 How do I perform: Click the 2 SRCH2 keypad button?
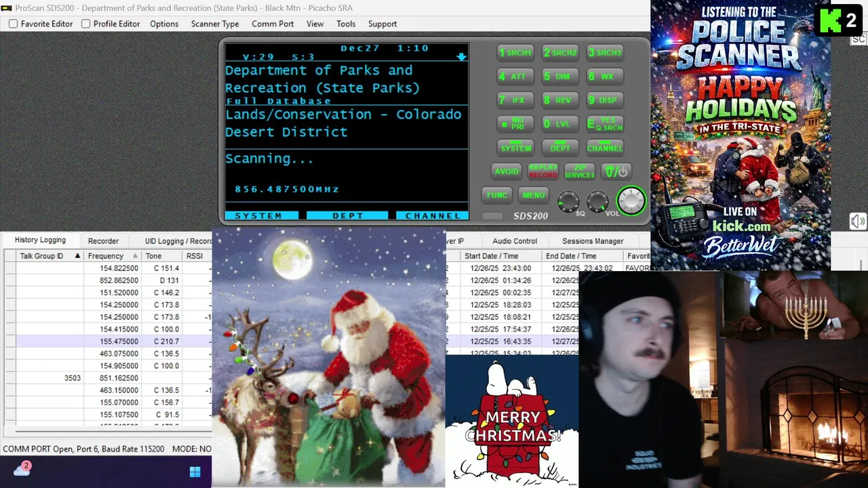[560, 53]
